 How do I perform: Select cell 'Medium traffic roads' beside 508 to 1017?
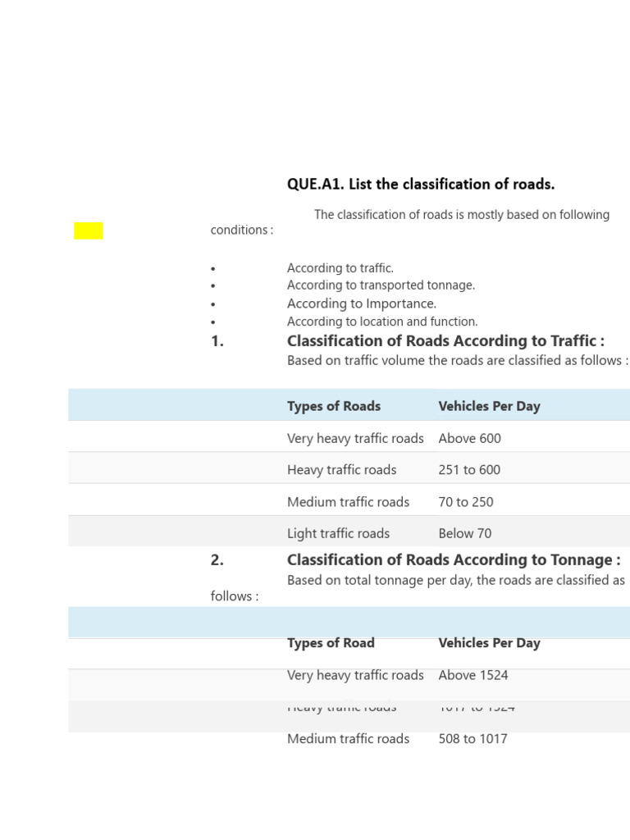coord(348,739)
